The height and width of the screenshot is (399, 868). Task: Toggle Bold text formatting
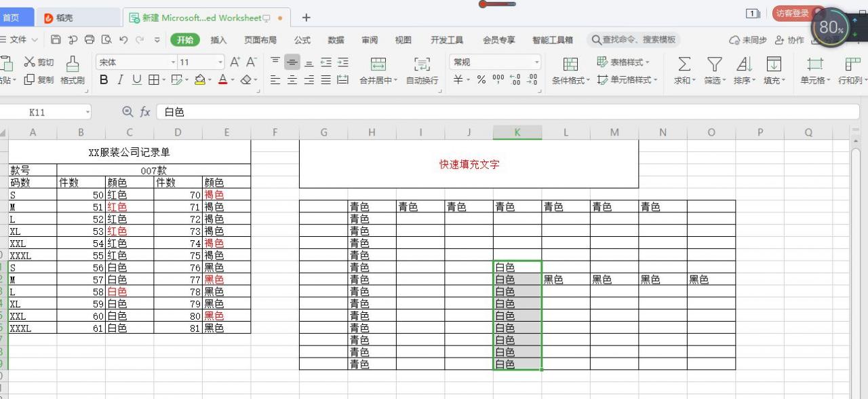[104, 80]
